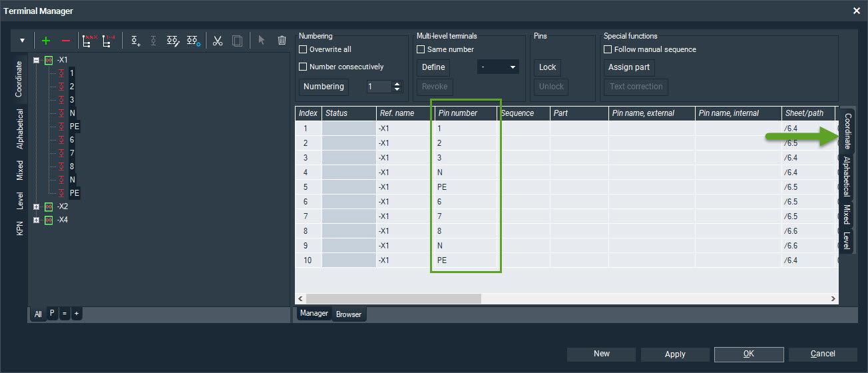Click the Assign part button

point(630,67)
